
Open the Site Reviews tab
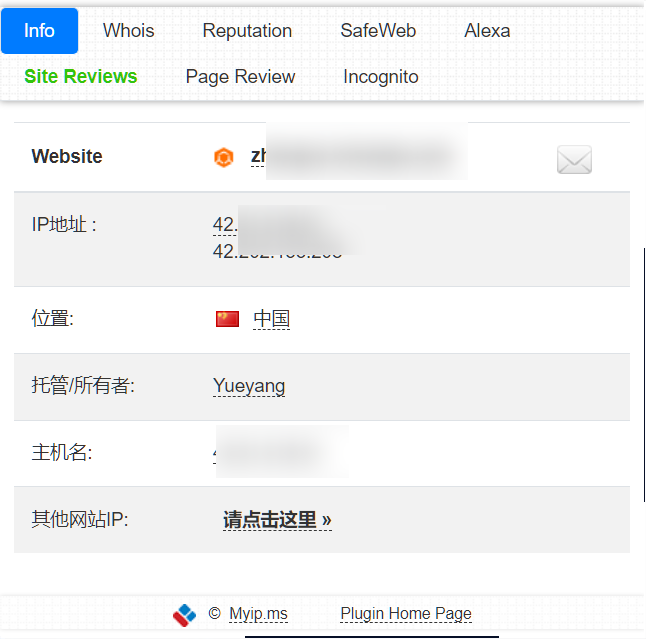tap(81, 77)
